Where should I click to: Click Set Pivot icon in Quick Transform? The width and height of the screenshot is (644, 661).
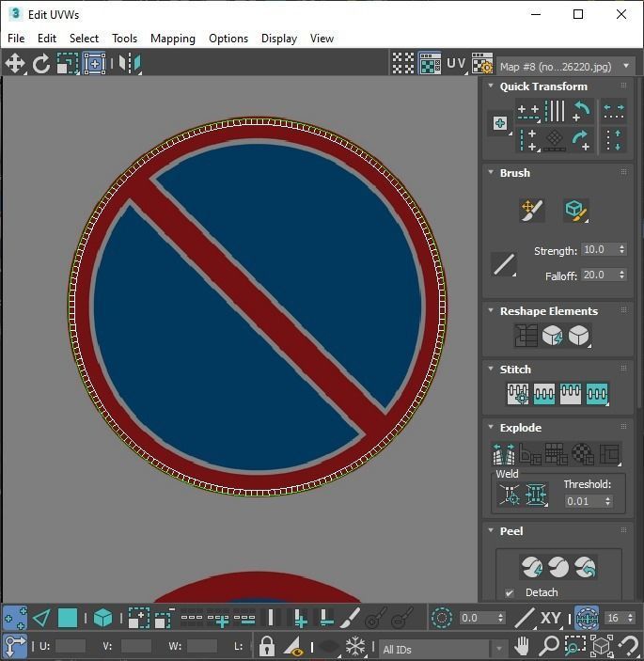(500, 123)
